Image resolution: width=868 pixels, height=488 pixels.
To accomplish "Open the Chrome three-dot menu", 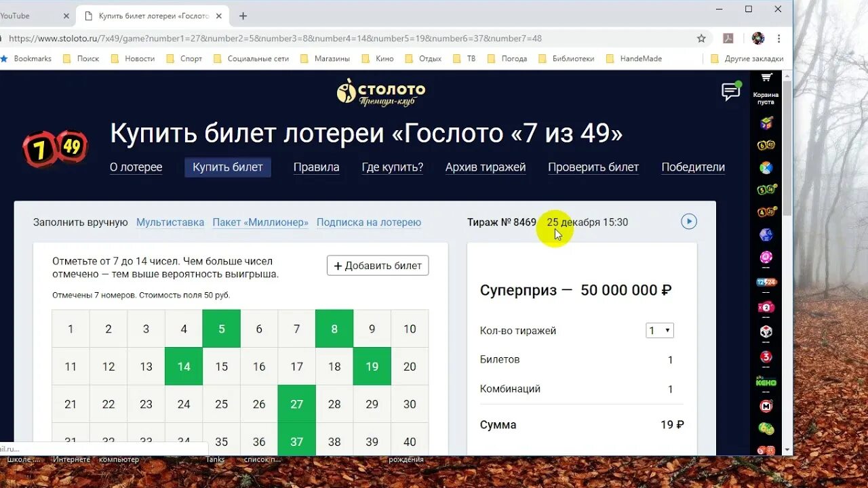I will click(x=779, y=39).
